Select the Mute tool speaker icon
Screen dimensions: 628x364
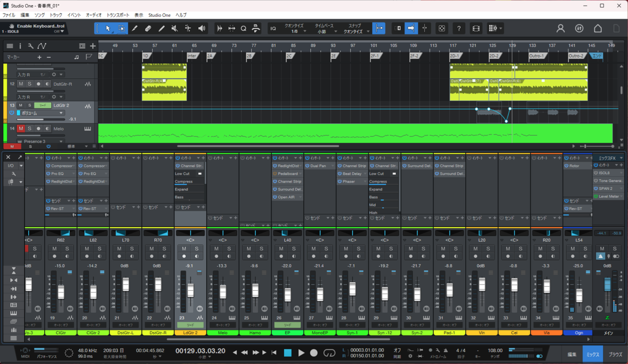click(x=175, y=28)
